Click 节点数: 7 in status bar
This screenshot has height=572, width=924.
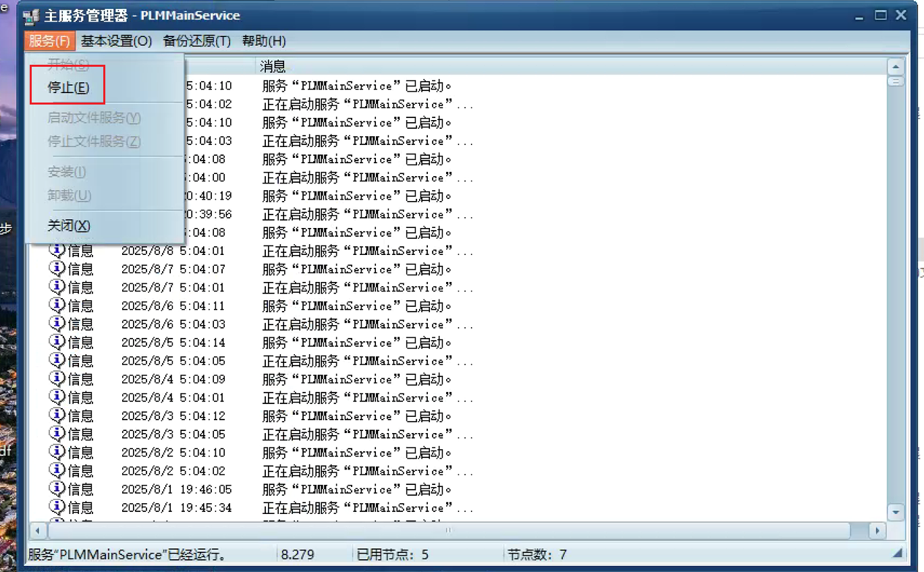(537, 555)
